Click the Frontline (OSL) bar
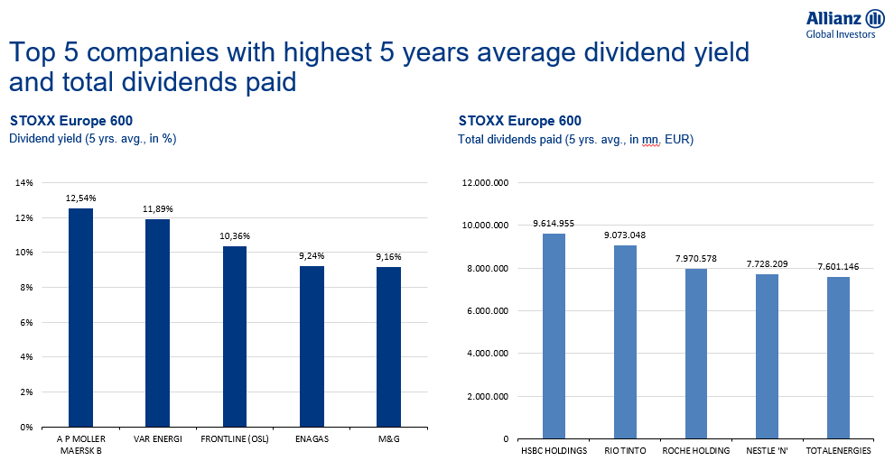This screenshot has height=470, width=894. (235, 336)
